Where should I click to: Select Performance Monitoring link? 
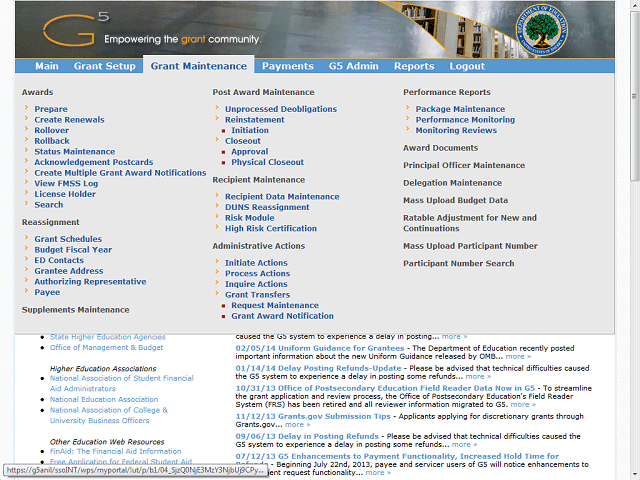(465, 120)
